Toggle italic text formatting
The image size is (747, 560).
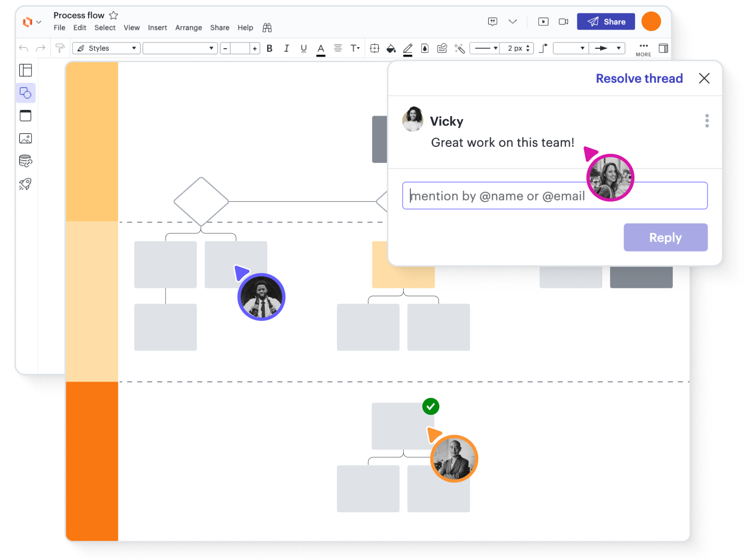[x=286, y=48]
